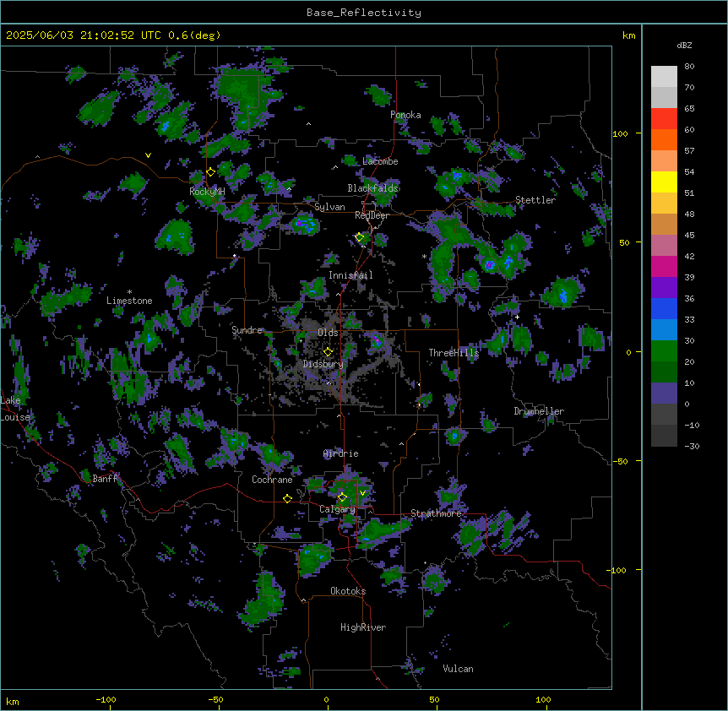Image resolution: width=728 pixels, height=711 pixels.
Task: Click the Cochrane town label
Action: point(272,480)
